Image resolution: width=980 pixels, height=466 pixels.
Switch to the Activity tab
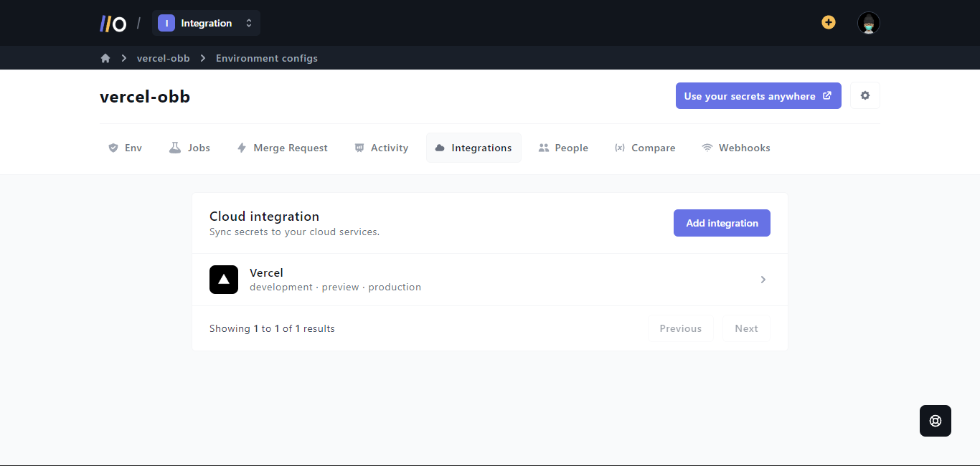pyautogui.click(x=382, y=148)
